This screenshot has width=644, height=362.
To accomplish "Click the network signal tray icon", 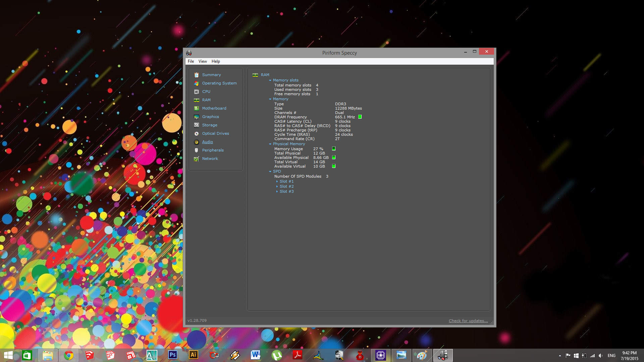I will tap(592, 356).
